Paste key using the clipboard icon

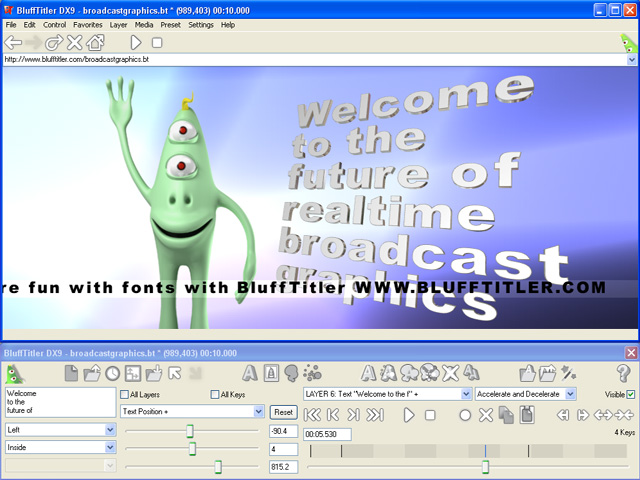point(527,415)
